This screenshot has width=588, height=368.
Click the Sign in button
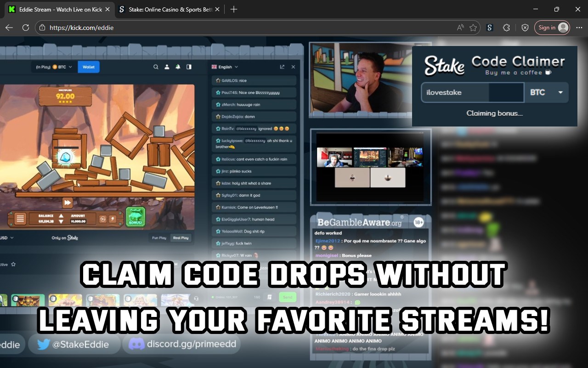(552, 28)
